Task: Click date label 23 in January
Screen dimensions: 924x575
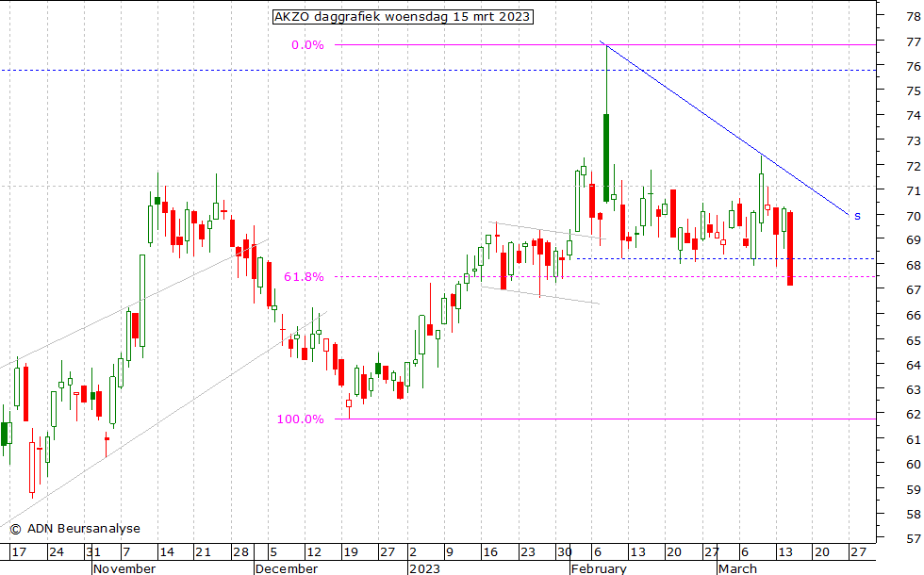Action: click(527, 552)
